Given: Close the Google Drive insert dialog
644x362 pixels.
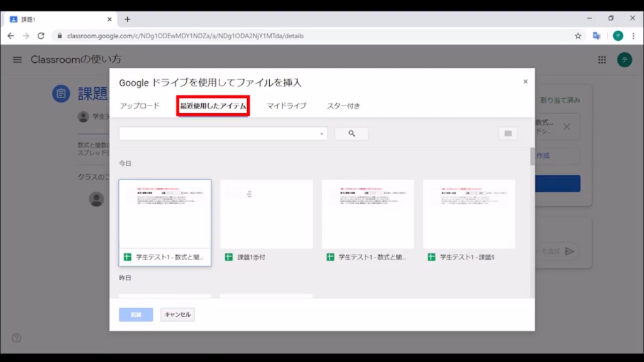Looking at the screenshot, I should point(525,82).
